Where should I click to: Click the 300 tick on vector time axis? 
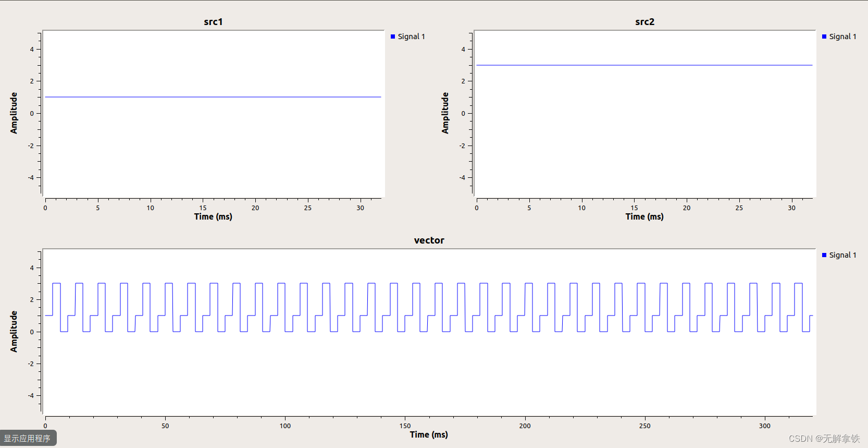pos(764,426)
